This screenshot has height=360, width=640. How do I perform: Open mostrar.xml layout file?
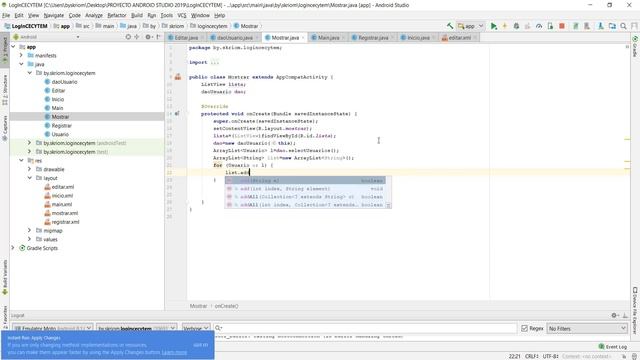tap(64, 213)
